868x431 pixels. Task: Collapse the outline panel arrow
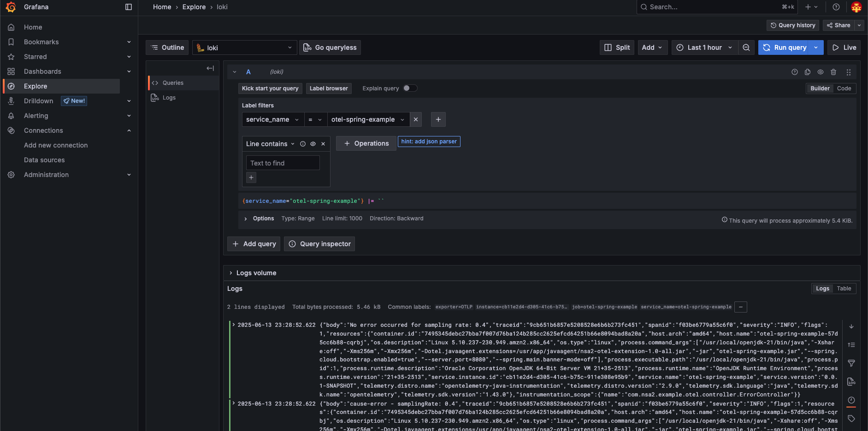click(210, 68)
